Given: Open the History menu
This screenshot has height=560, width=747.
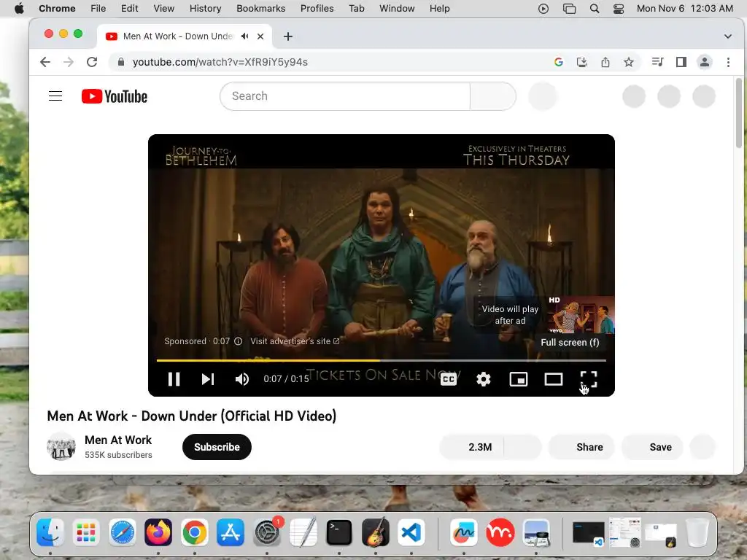Looking at the screenshot, I should coord(205,9).
